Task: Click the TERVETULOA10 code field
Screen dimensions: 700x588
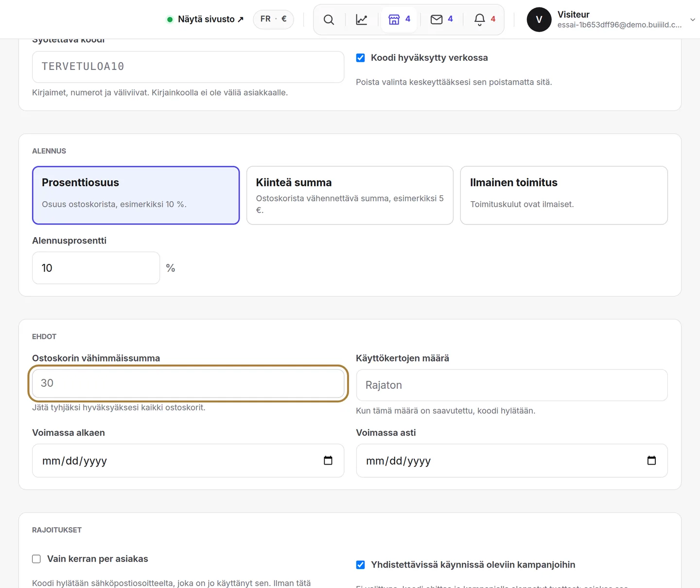Action: [x=188, y=67]
